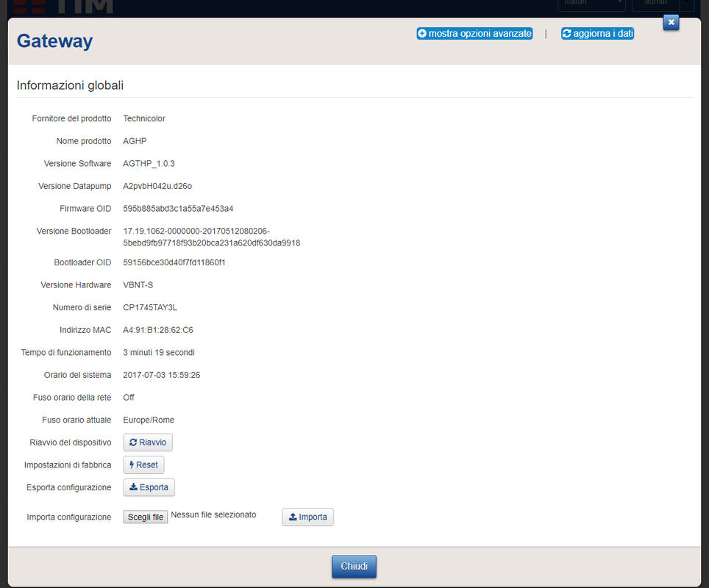
Task: Select the 'Versione Software' label
Action: [77, 164]
